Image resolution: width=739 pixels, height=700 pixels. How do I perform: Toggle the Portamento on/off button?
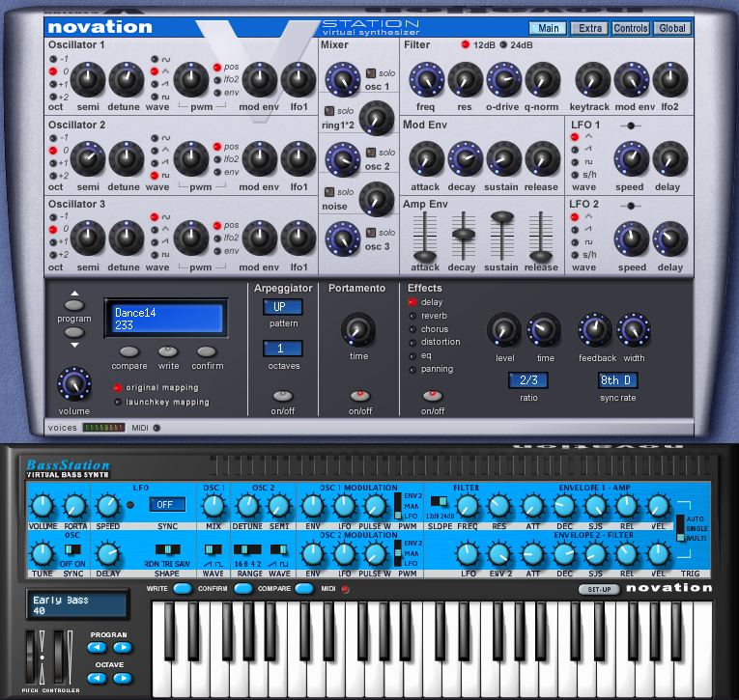tap(360, 395)
